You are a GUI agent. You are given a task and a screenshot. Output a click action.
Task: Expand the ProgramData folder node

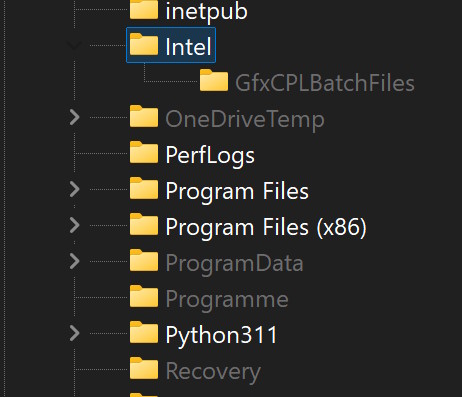point(75,261)
